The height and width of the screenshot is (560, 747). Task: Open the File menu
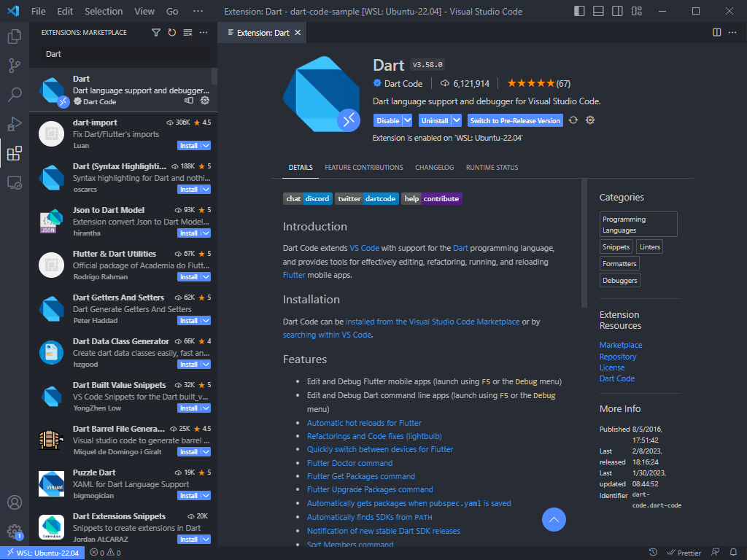click(38, 11)
